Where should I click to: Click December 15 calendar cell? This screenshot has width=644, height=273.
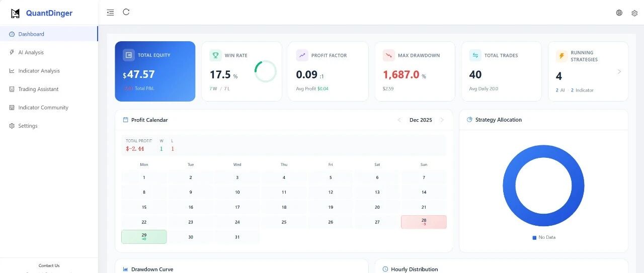[x=144, y=207]
